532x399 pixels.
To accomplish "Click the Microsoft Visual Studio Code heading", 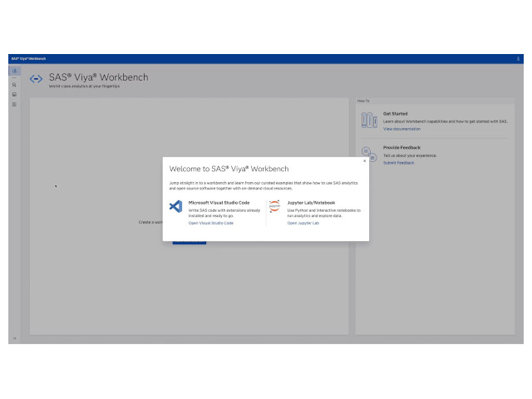I will (219, 202).
